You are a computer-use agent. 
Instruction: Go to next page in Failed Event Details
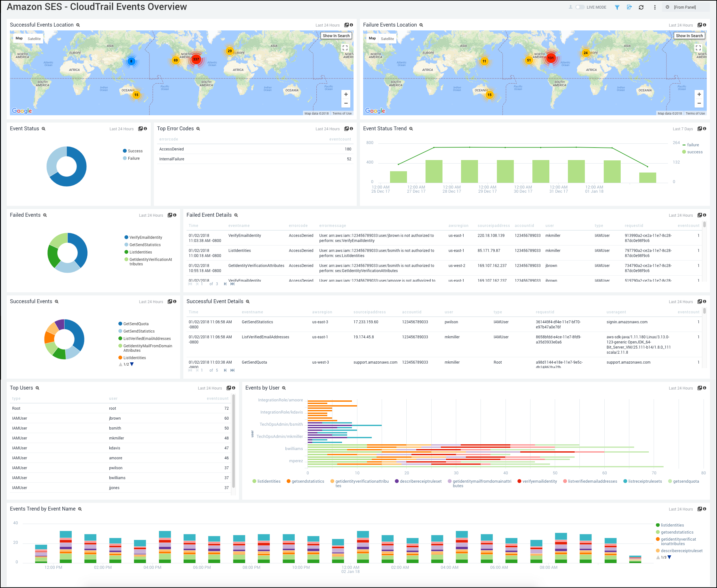pos(225,284)
